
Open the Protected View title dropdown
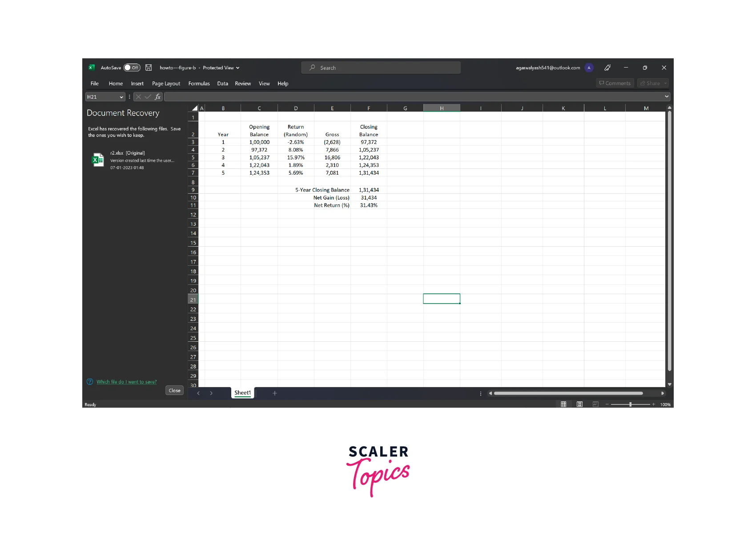(x=237, y=68)
